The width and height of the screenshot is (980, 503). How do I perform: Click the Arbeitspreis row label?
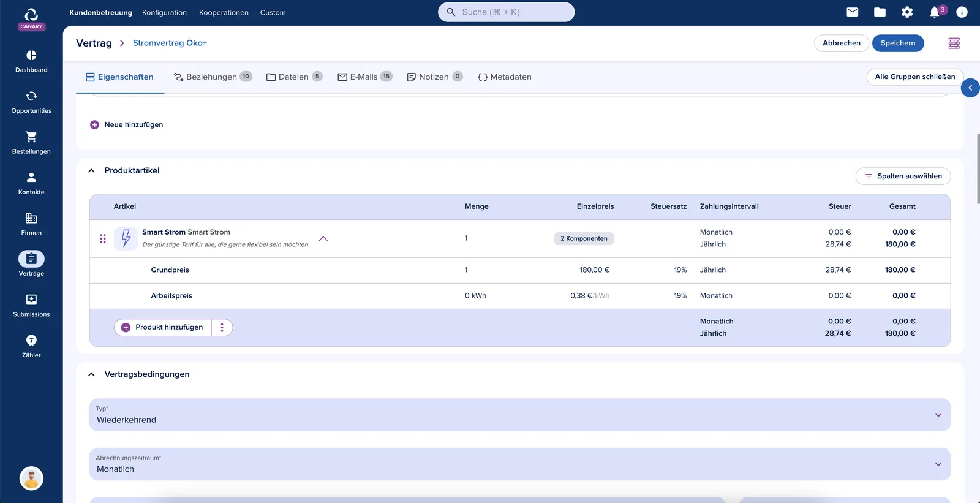pos(171,296)
